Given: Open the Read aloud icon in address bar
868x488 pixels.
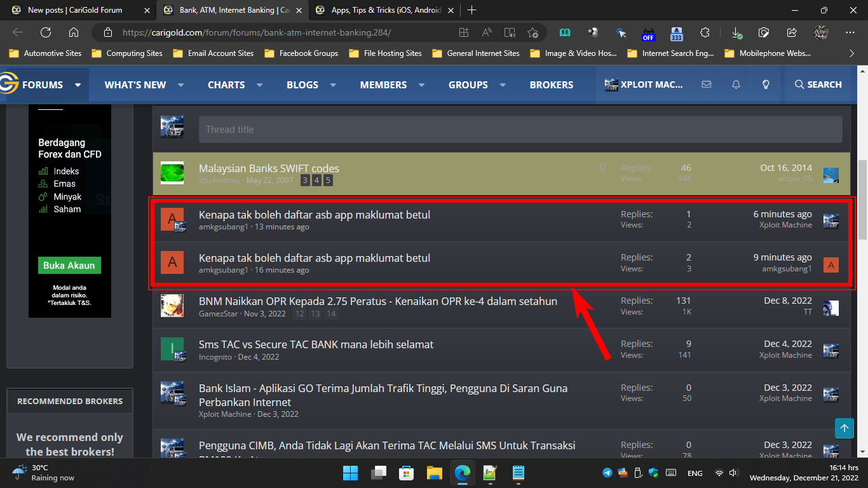Looking at the screenshot, I should (x=487, y=32).
